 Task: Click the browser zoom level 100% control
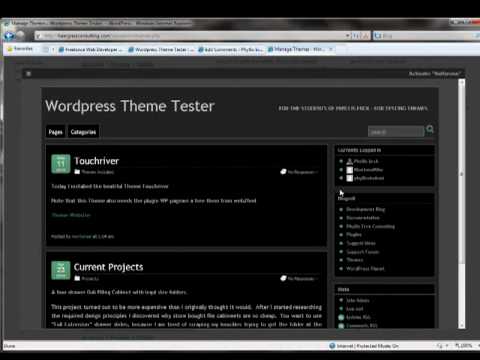click(464, 346)
